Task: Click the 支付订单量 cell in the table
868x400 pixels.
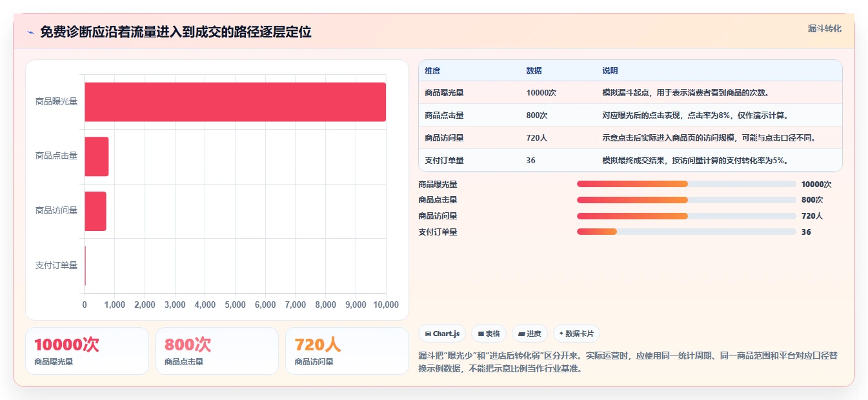Action: tap(444, 161)
